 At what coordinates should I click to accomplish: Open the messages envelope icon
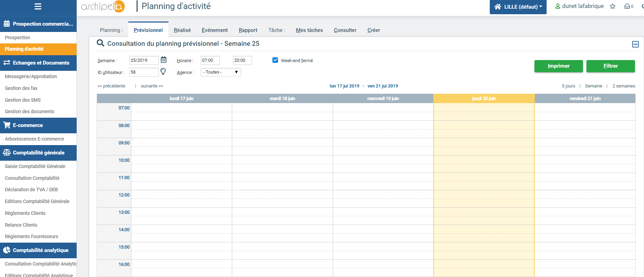(627, 6)
